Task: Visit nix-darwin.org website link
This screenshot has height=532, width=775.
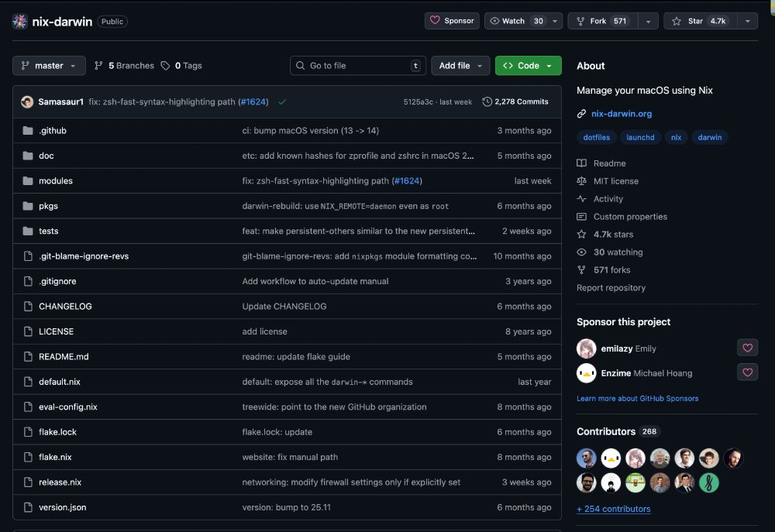Action: point(622,114)
